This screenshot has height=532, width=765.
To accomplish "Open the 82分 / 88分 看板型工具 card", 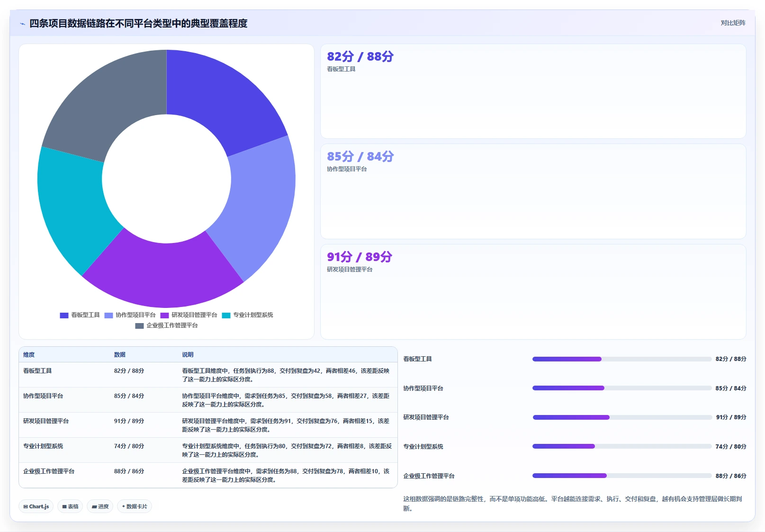I will coord(533,91).
